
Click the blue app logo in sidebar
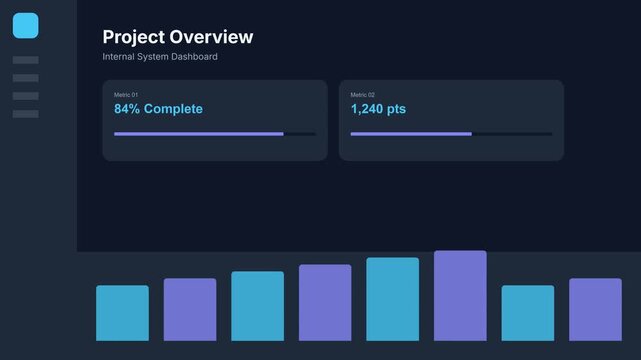point(25,25)
